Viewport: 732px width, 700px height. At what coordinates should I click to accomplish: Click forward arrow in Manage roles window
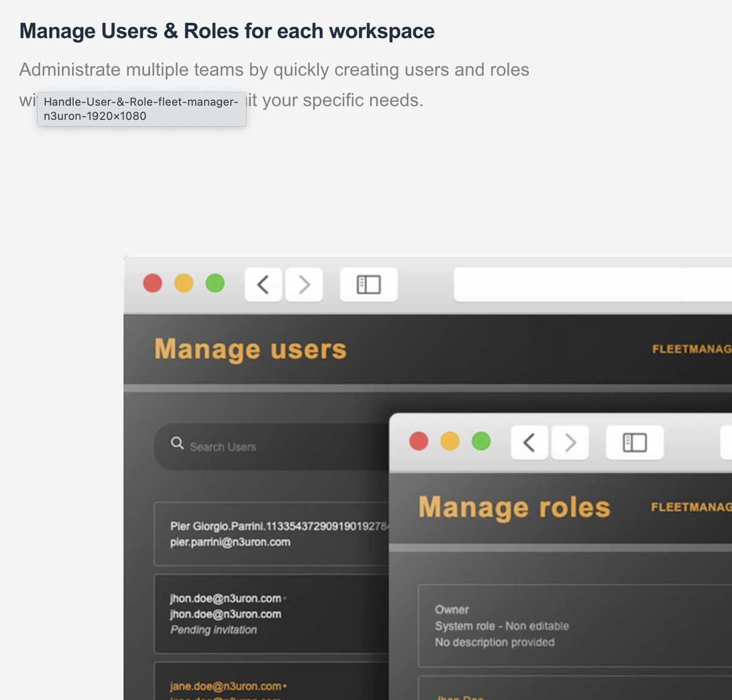[570, 442]
